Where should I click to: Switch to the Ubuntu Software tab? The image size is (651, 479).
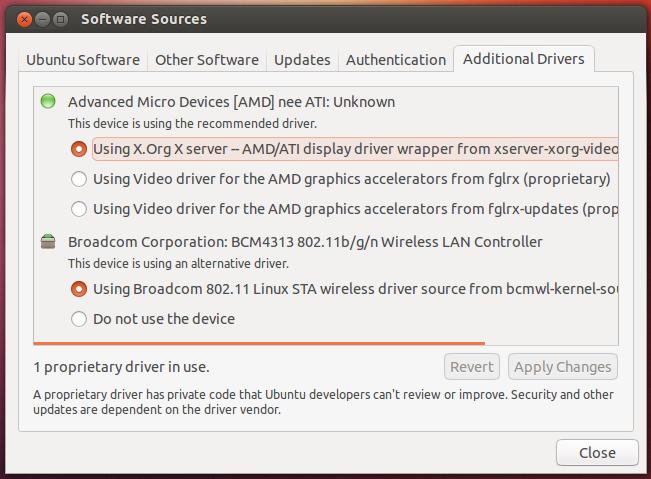pos(83,60)
